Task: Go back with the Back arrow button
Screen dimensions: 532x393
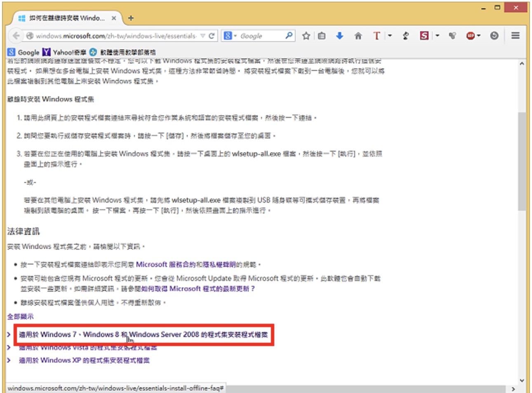Action: 16,36
